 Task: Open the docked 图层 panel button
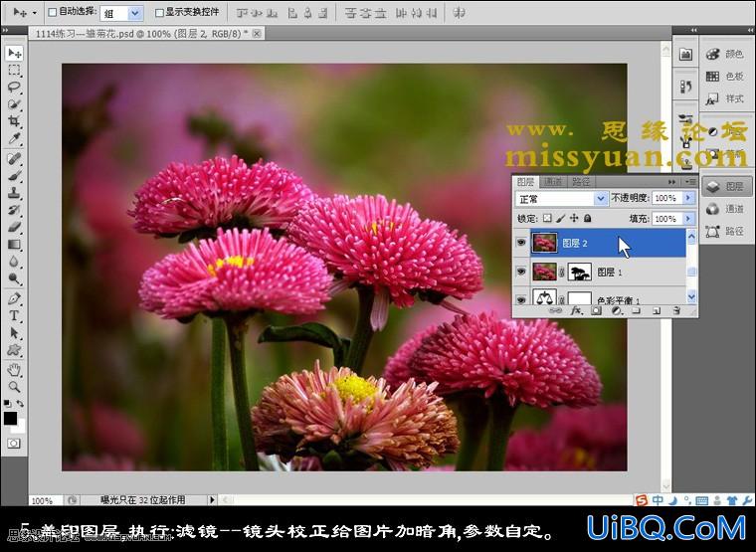pyautogui.click(x=724, y=187)
